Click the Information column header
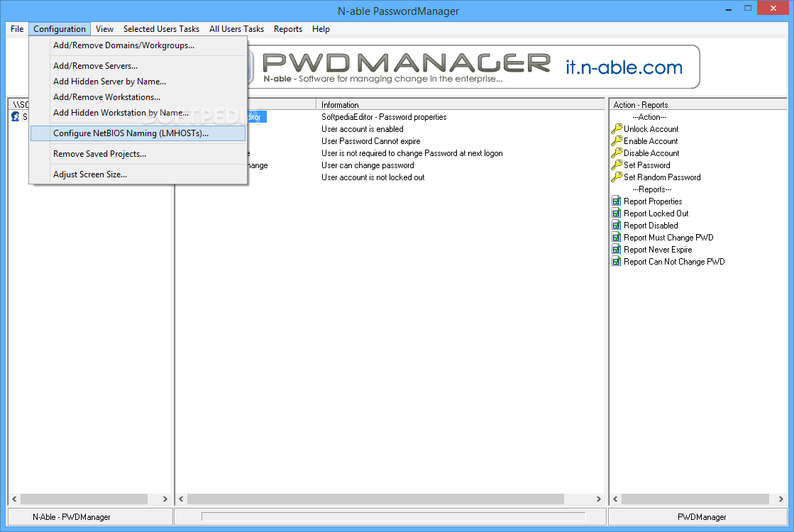This screenshot has height=532, width=794. click(461, 105)
